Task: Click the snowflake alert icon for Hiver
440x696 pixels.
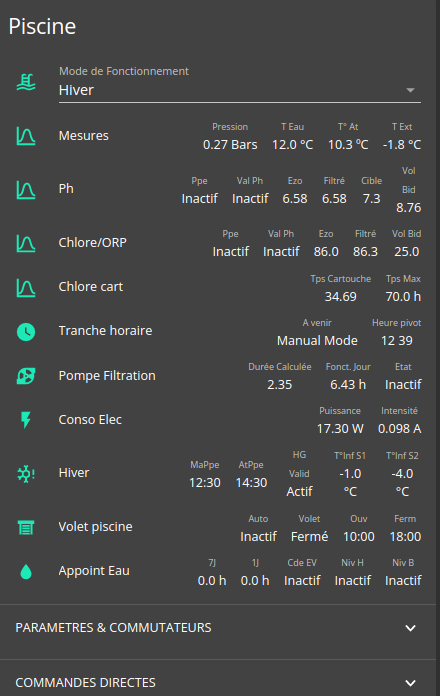Action: pyautogui.click(x=26, y=474)
